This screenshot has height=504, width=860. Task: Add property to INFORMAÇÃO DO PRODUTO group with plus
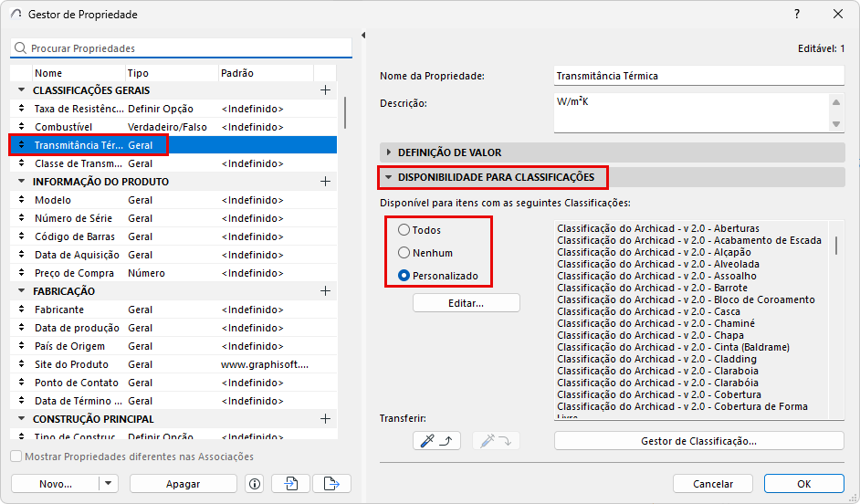(325, 182)
